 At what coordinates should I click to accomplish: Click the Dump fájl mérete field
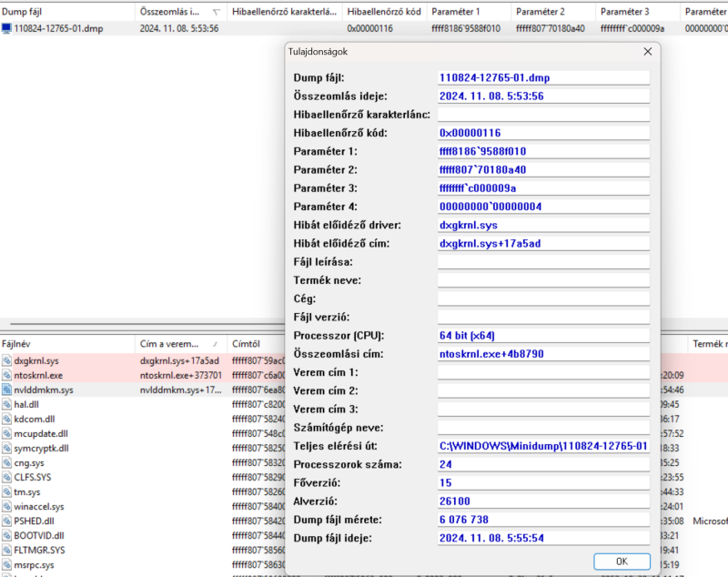[x=543, y=520]
